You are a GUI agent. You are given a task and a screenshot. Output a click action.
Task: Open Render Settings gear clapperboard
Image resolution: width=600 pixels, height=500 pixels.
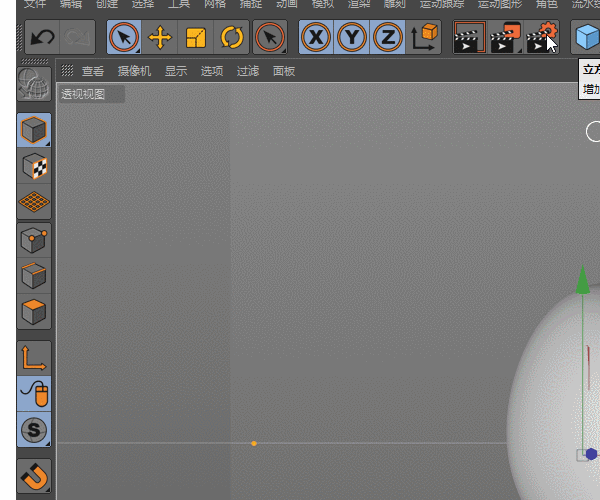pyautogui.click(x=541, y=37)
